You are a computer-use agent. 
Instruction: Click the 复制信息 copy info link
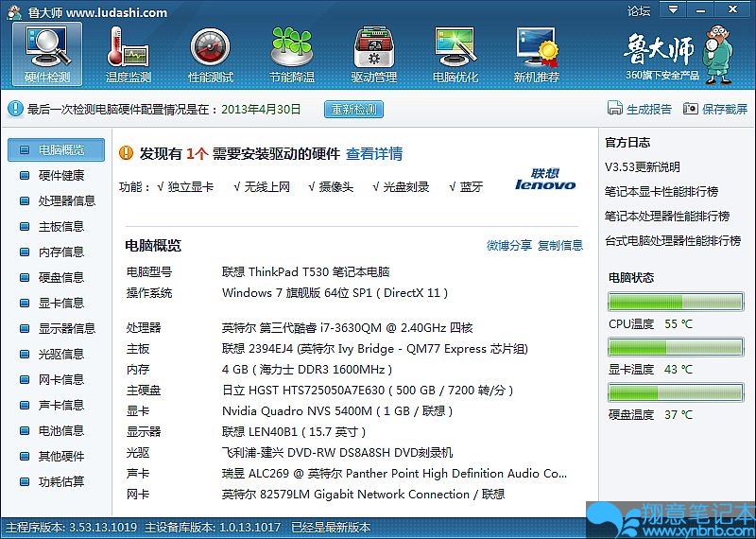pyautogui.click(x=560, y=245)
